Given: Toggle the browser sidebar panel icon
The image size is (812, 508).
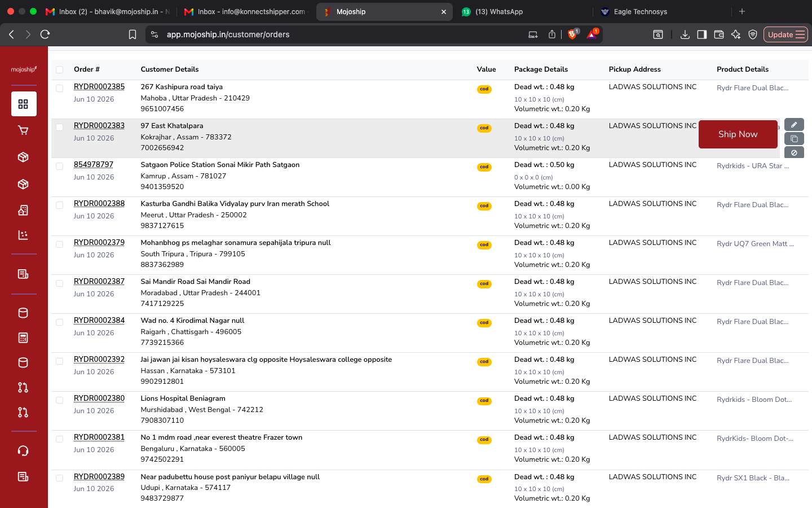Looking at the screenshot, I should point(702,34).
